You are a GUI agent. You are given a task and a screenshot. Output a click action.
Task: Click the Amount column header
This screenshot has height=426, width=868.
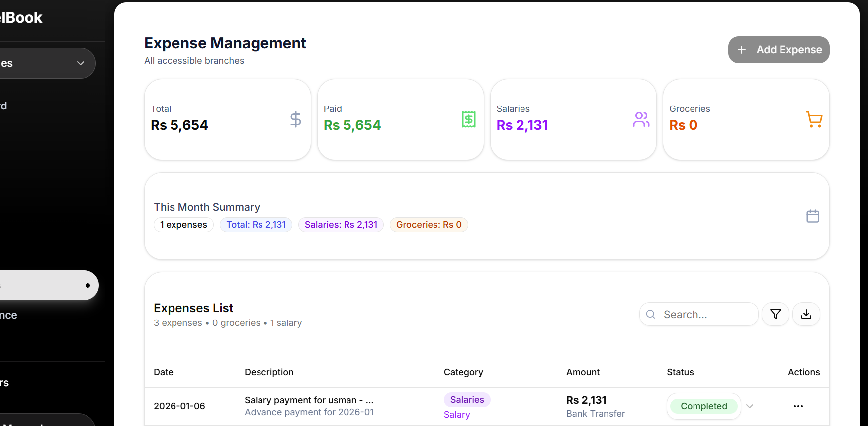(x=583, y=372)
